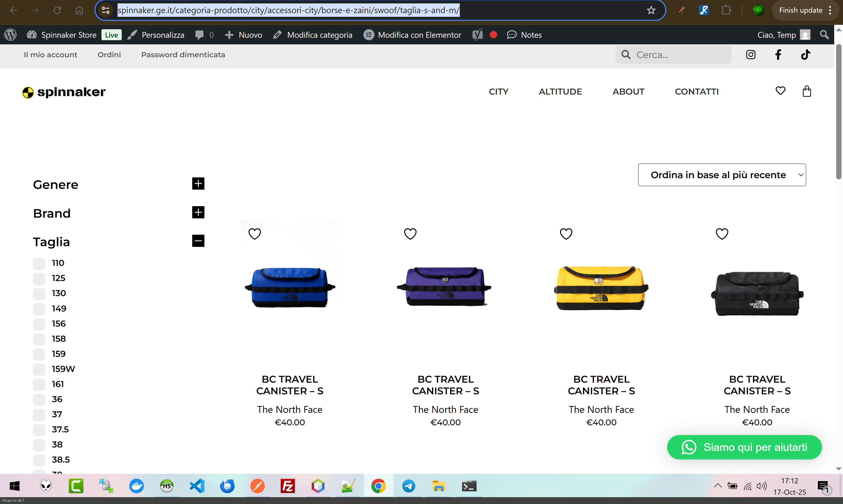
Task: Open the 'Ordina in base al più recente' dropdown
Action: coord(722,175)
